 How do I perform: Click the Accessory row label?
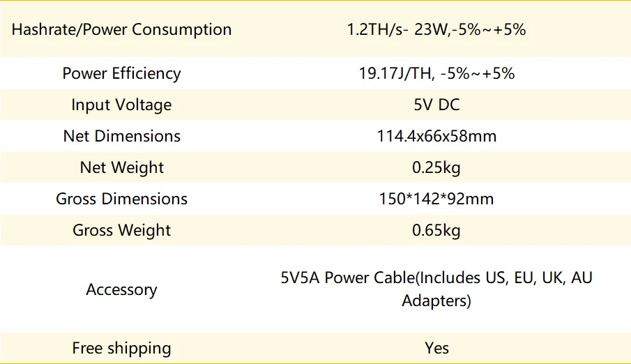pyautogui.click(x=121, y=289)
